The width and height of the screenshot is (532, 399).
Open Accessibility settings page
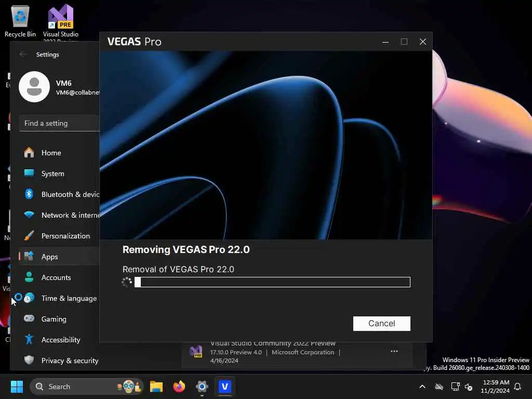tap(59, 340)
